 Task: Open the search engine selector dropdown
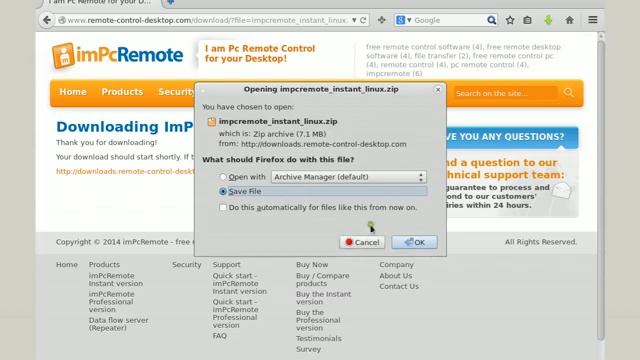(x=404, y=20)
